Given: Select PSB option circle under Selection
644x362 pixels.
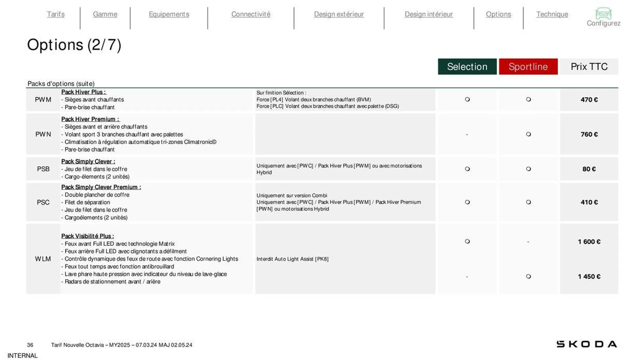Looking at the screenshot, I should pos(467,169).
